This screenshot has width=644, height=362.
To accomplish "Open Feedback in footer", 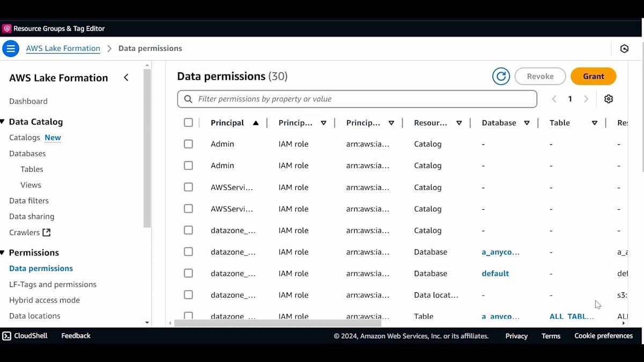I will 76,336.
